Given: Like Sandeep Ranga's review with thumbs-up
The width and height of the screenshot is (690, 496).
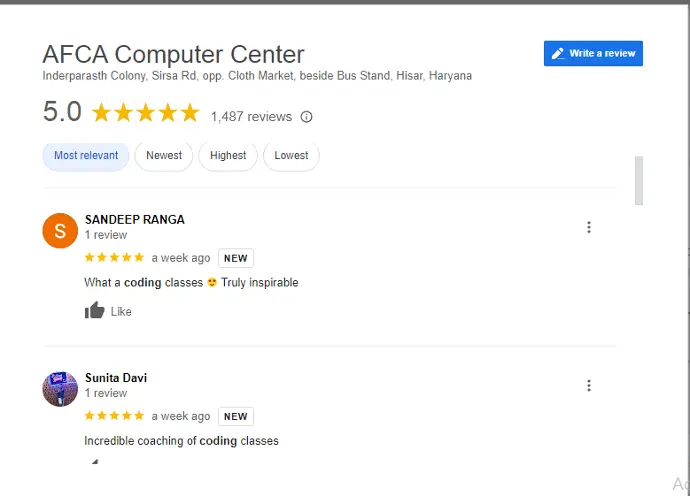Looking at the screenshot, I should [x=108, y=311].
